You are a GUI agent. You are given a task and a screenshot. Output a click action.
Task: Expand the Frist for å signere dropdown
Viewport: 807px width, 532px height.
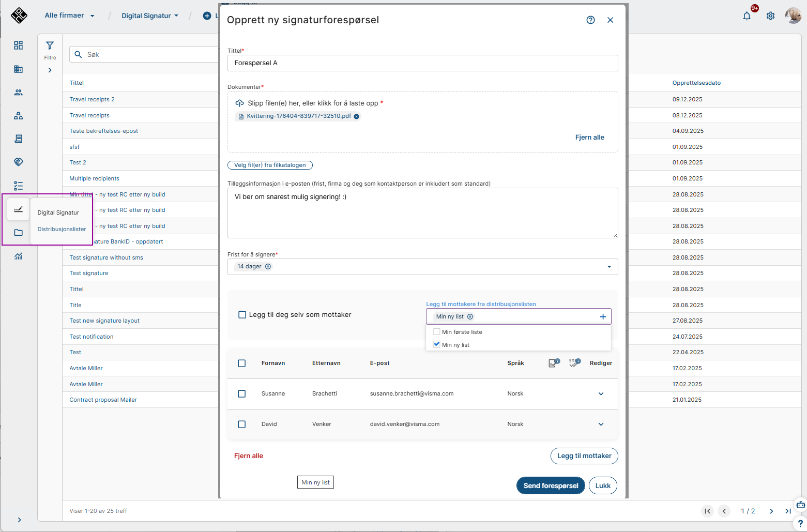609,267
